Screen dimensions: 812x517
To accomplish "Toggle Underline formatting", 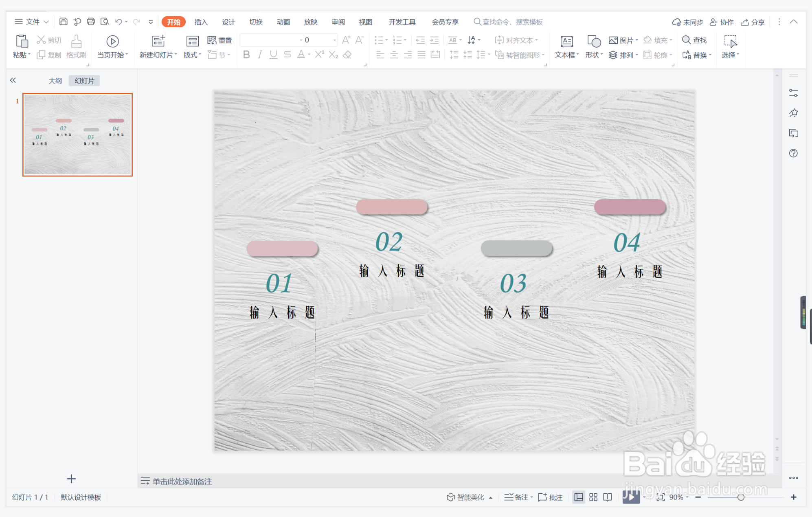I will click(x=273, y=55).
